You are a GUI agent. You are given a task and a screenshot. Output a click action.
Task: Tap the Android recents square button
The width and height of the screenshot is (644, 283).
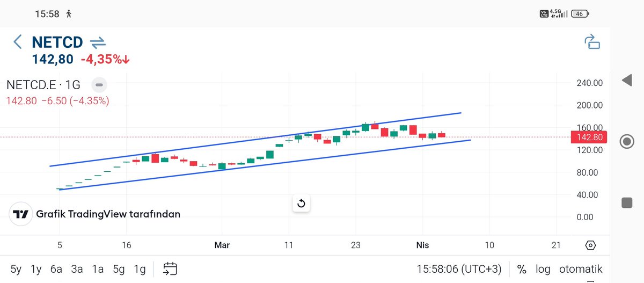pos(626,202)
